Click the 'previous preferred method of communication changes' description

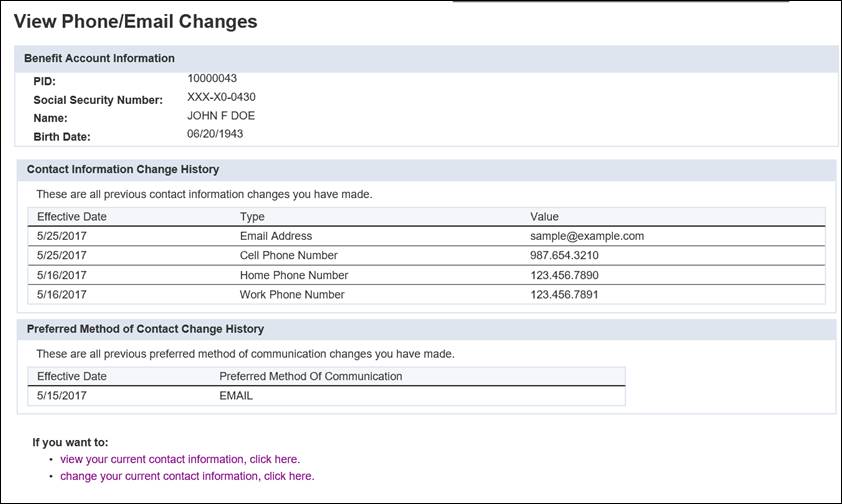coord(245,354)
